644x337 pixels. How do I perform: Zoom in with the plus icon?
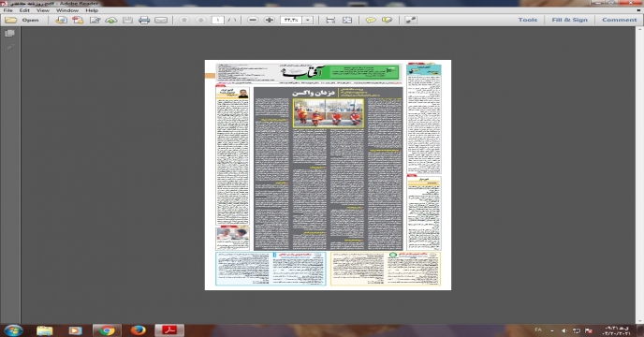(x=270, y=20)
